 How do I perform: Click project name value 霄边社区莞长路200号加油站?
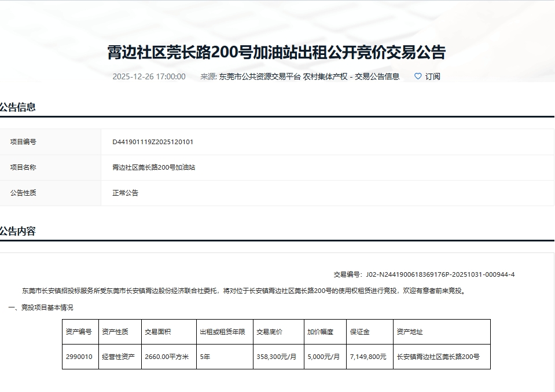tap(153, 167)
